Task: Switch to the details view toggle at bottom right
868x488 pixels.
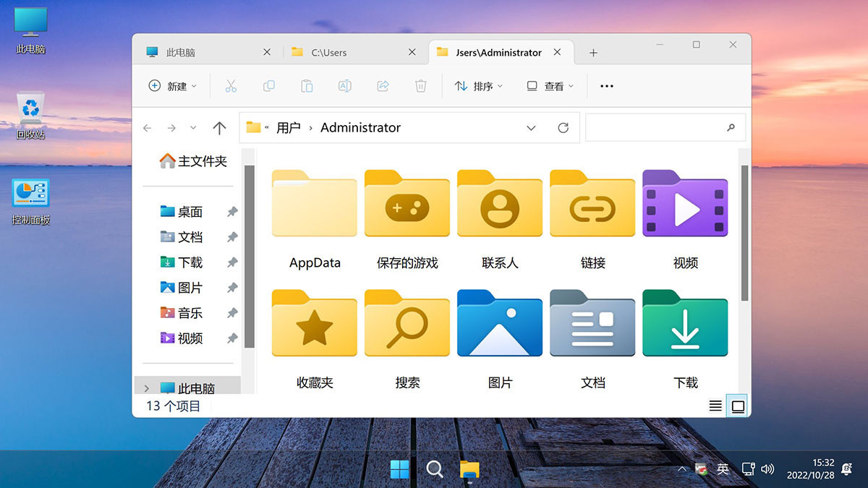Action: (x=715, y=406)
